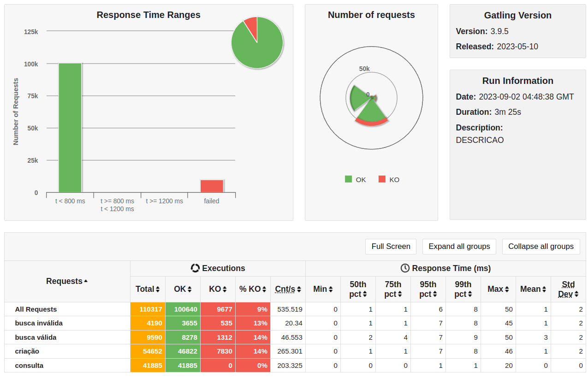
Task: Click the 9677 KO cell
Action: pos(218,309)
